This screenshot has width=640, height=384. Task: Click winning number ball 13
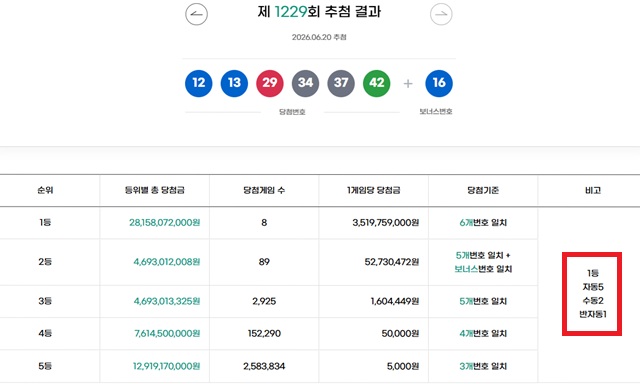click(x=234, y=83)
